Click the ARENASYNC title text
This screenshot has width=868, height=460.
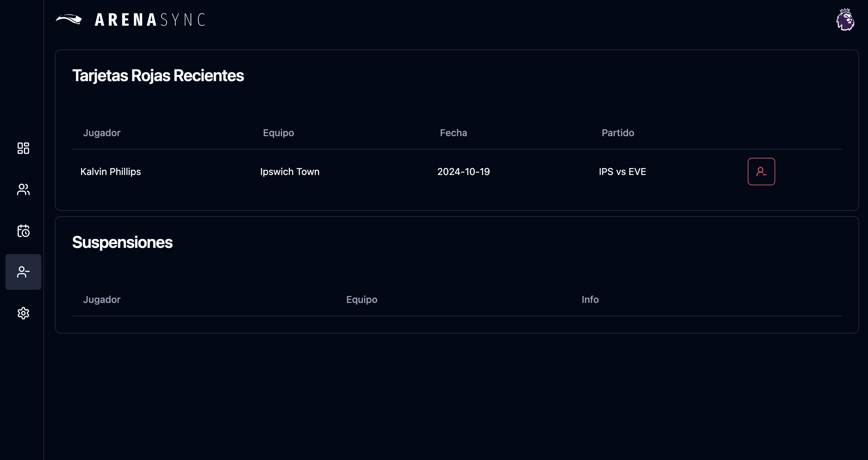tap(150, 20)
